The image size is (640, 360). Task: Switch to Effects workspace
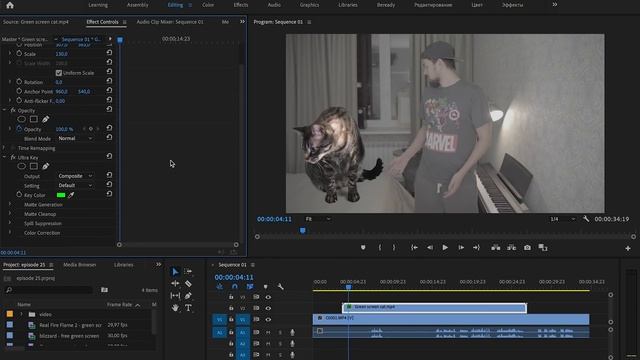click(241, 5)
